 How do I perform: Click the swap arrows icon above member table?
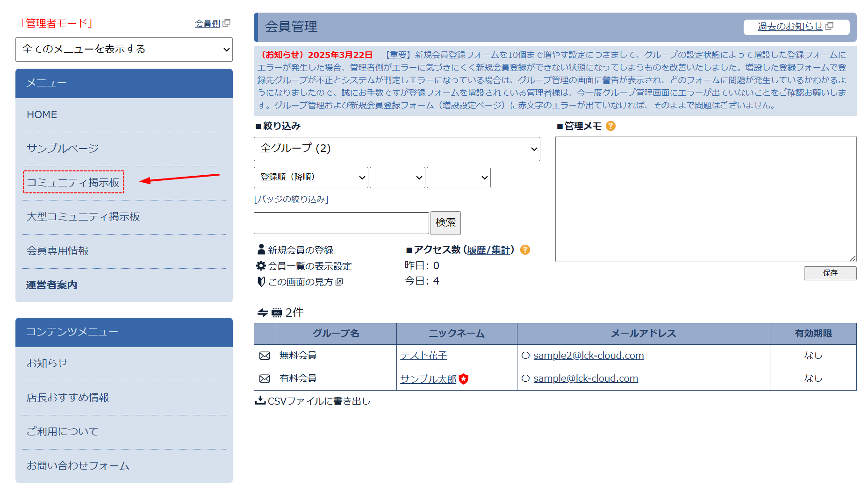(263, 313)
